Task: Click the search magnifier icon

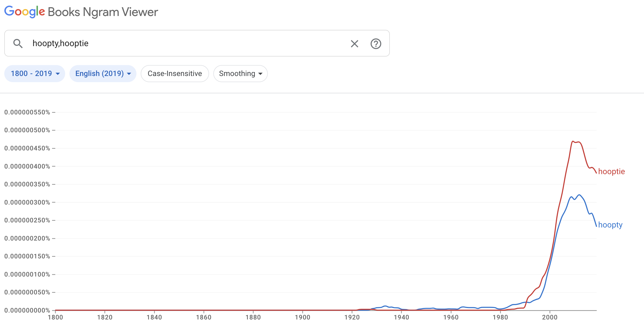Action: (18, 43)
